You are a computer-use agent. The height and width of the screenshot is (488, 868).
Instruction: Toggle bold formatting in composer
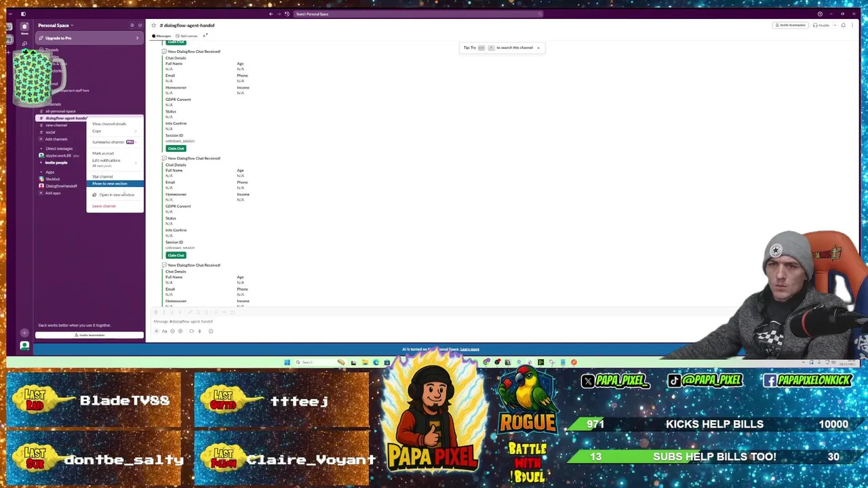156,312
